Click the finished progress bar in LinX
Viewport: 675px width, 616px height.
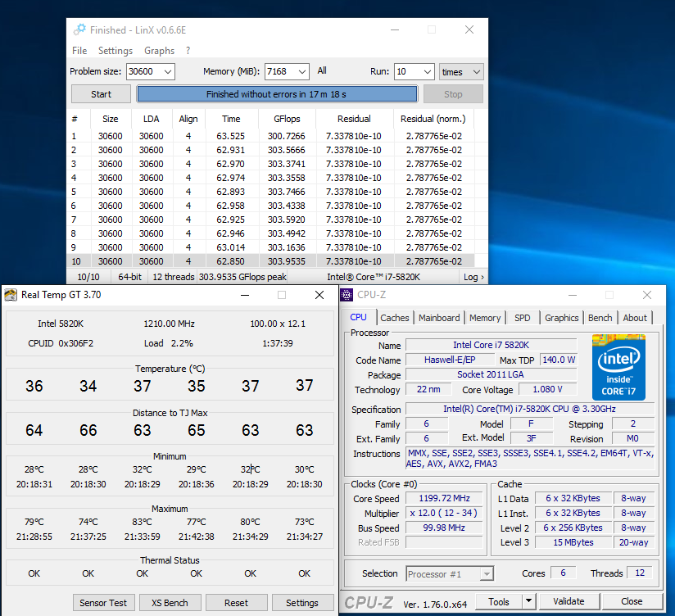click(x=277, y=94)
